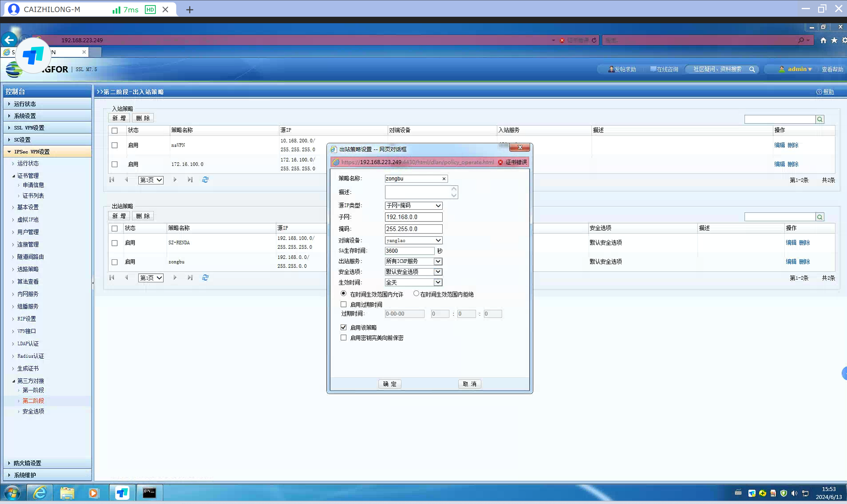Expand the 出站服务 dropdown list
The height and width of the screenshot is (504, 847).
438,261
